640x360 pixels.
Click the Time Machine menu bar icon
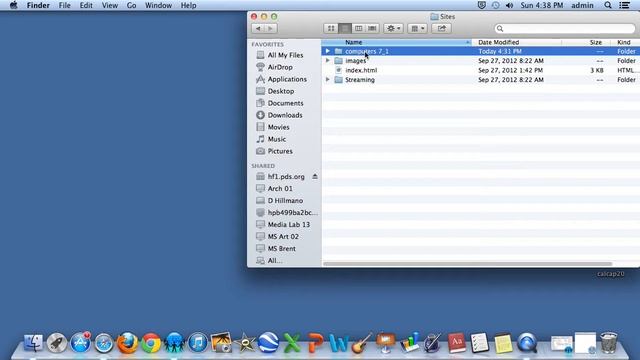[x=496, y=5]
